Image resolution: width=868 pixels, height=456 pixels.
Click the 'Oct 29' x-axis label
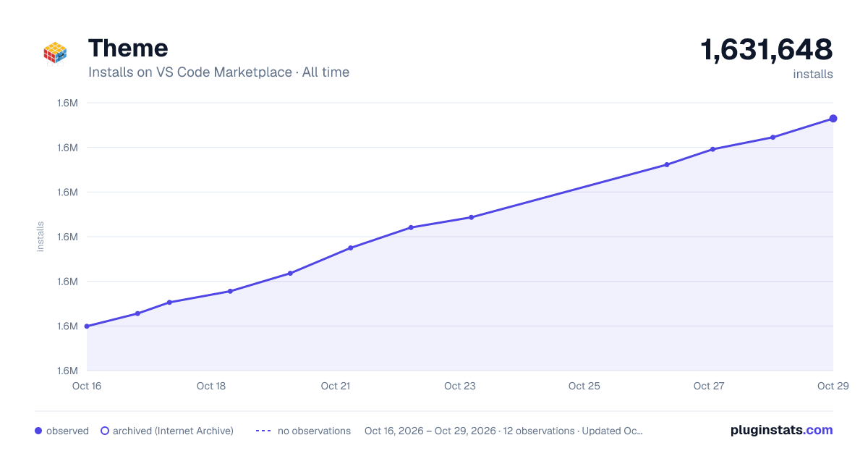[x=832, y=386]
